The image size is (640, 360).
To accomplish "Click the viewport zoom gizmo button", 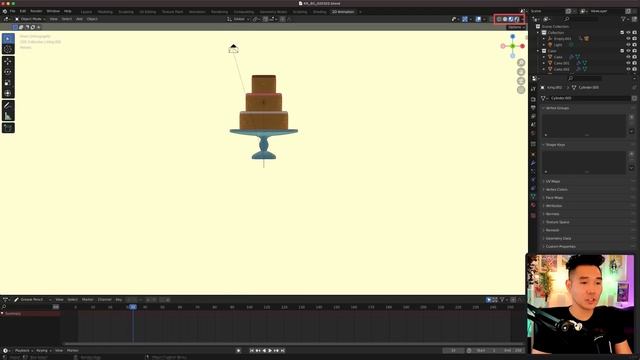I will (521, 62).
